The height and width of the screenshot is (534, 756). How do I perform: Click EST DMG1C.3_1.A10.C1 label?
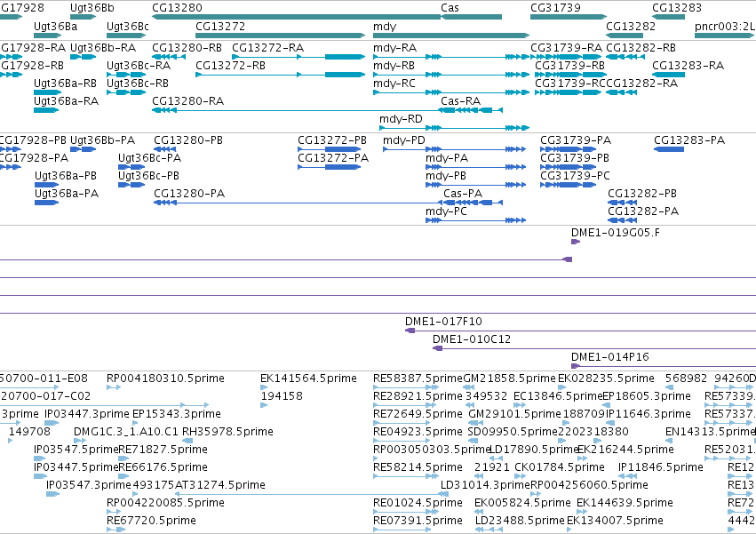126,432
